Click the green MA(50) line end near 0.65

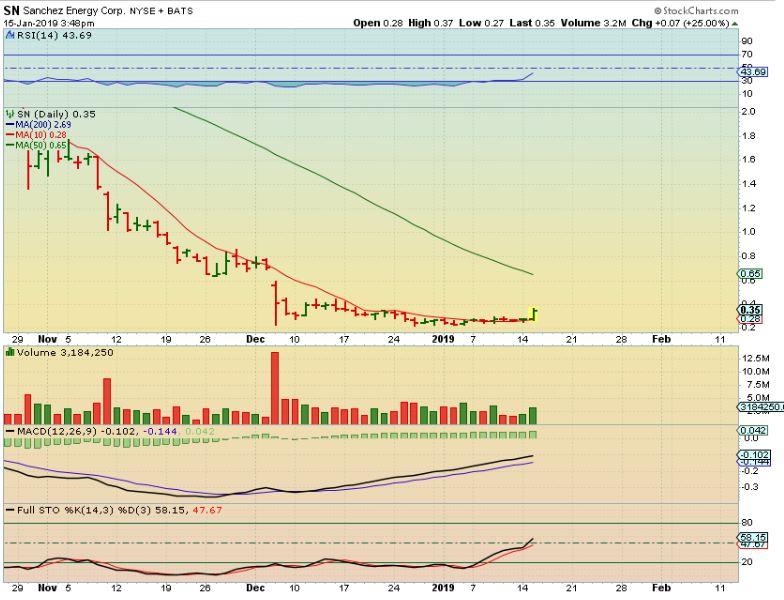(532, 274)
